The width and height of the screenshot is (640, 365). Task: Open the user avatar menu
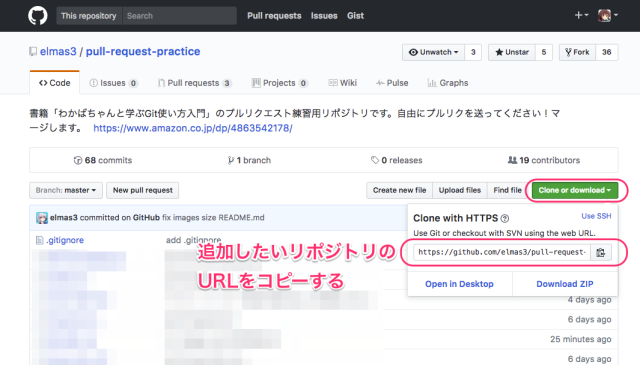pyautogui.click(x=608, y=16)
